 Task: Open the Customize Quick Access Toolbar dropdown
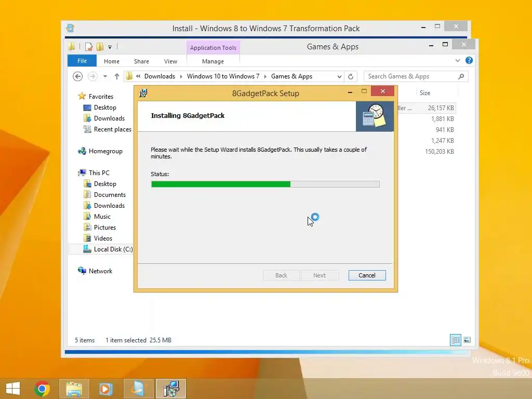click(x=110, y=47)
